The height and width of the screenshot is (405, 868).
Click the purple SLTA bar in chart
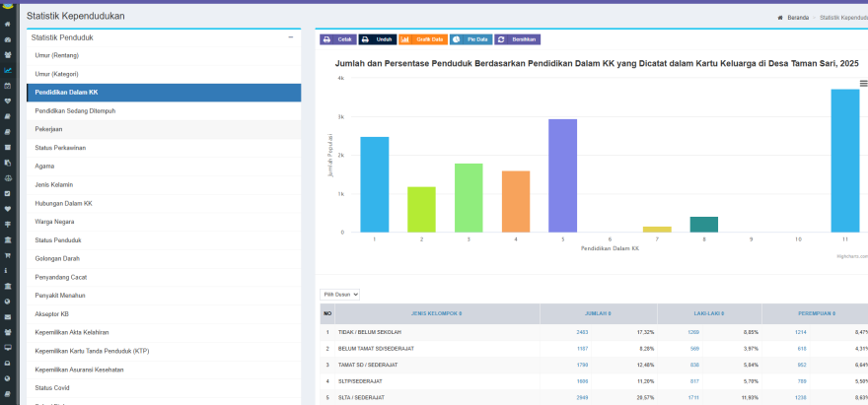[562, 175]
